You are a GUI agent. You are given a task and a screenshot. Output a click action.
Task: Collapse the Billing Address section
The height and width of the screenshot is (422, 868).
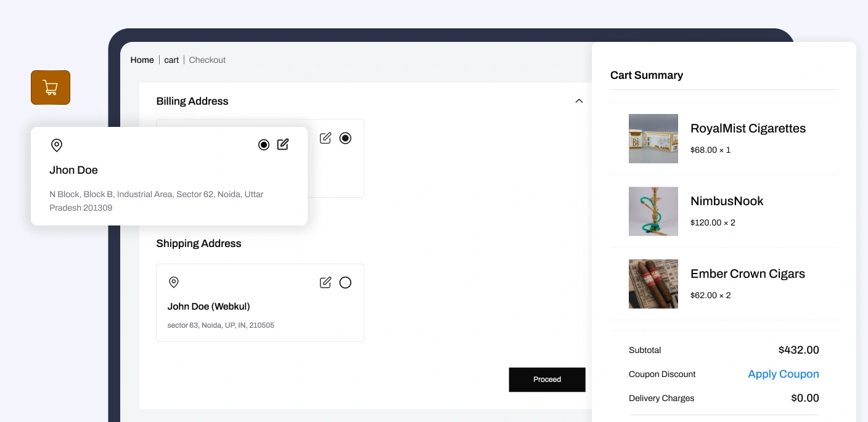click(x=579, y=101)
